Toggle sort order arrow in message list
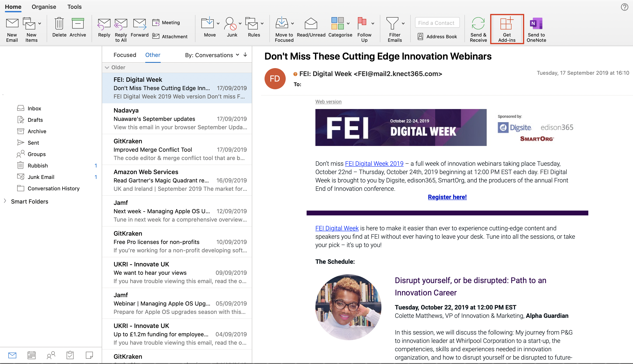The image size is (633, 364). coord(245,55)
